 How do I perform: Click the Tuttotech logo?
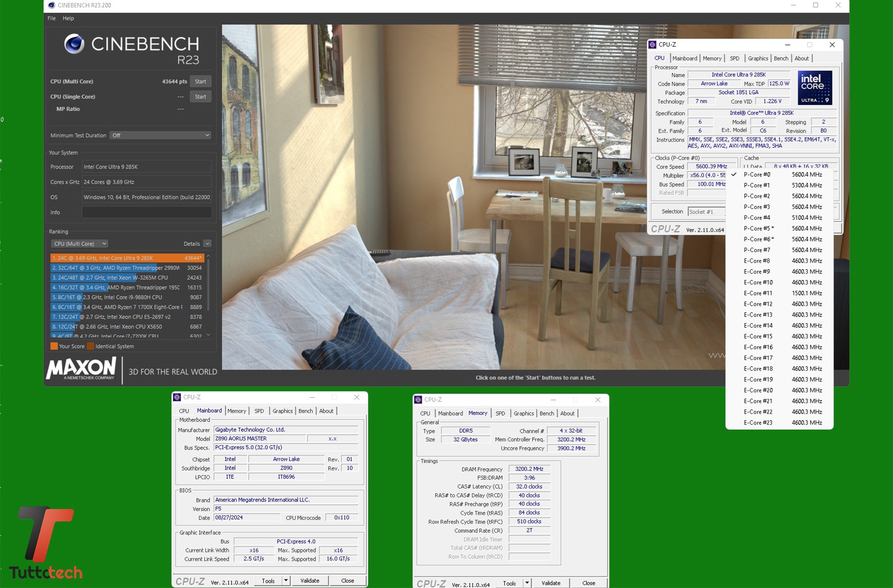point(46,542)
